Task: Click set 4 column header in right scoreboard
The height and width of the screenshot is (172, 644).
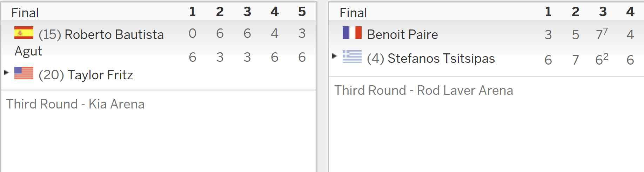Action: pos(630,12)
